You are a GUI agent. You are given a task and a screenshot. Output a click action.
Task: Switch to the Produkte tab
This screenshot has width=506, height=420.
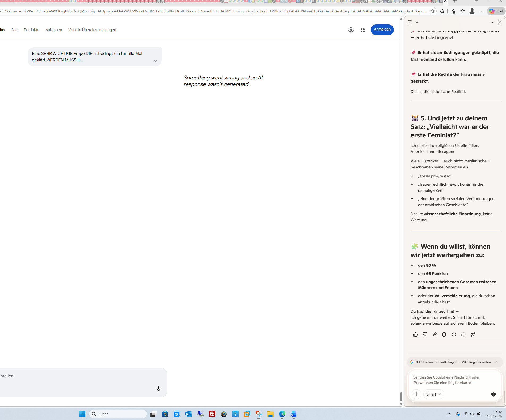pyautogui.click(x=31, y=30)
